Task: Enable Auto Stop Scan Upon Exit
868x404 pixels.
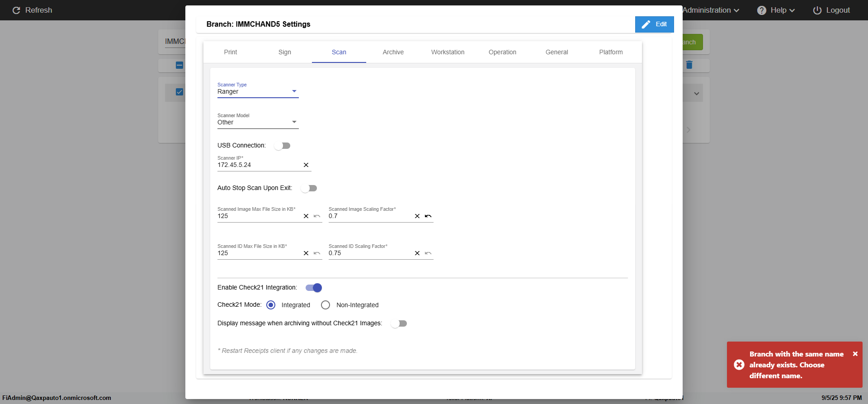Action: click(309, 188)
